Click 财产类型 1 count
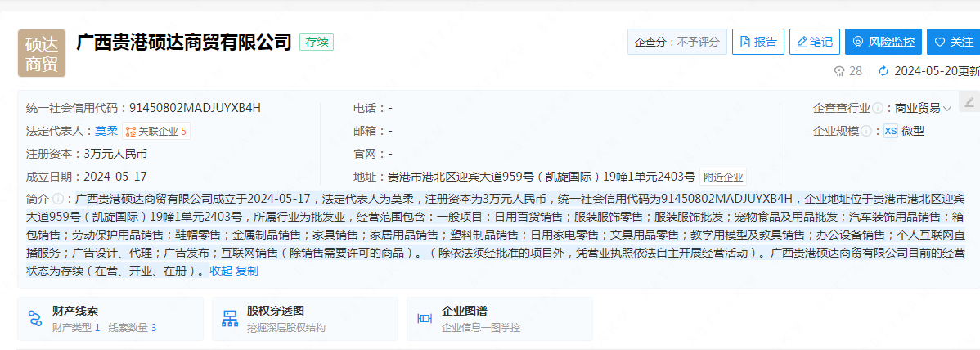The height and width of the screenshot is (350, 980). point(76,327)
